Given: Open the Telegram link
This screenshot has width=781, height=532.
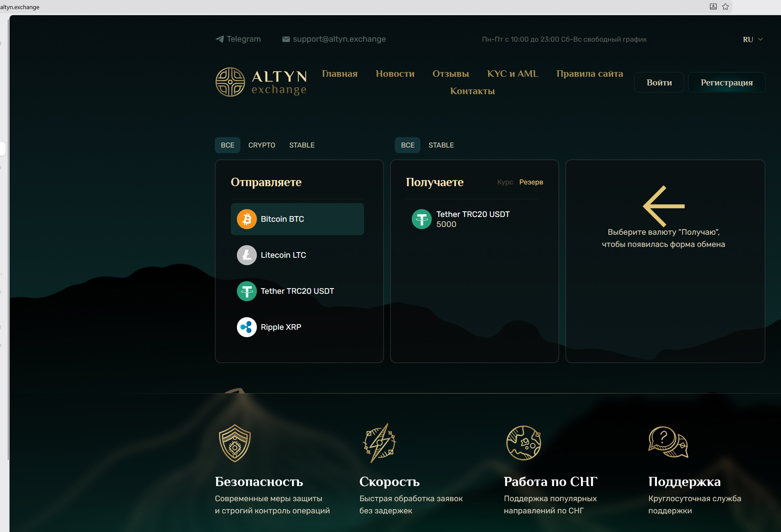Looking at the screenshot, I should (238, 39).
